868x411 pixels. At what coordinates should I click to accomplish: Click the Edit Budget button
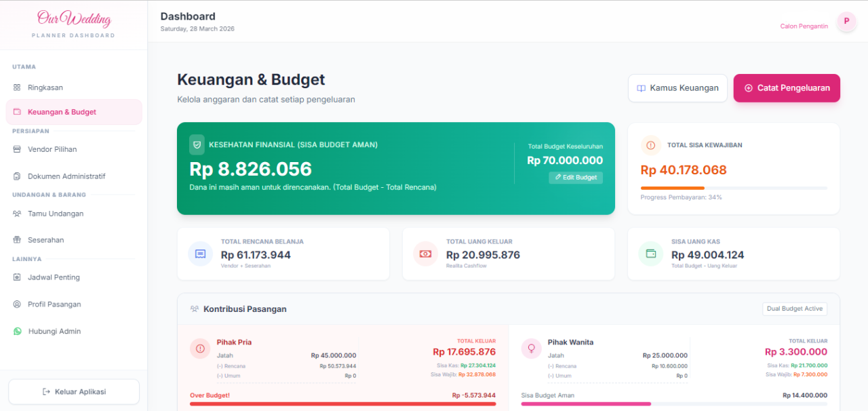pyautogui.click(x=575, y=178)
